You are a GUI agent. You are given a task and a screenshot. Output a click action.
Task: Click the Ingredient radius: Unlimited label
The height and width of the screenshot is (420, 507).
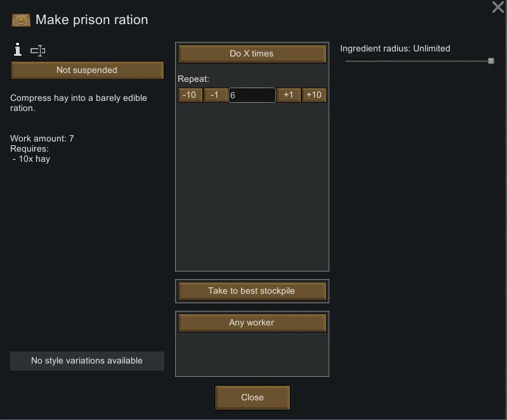coord(395,48)
